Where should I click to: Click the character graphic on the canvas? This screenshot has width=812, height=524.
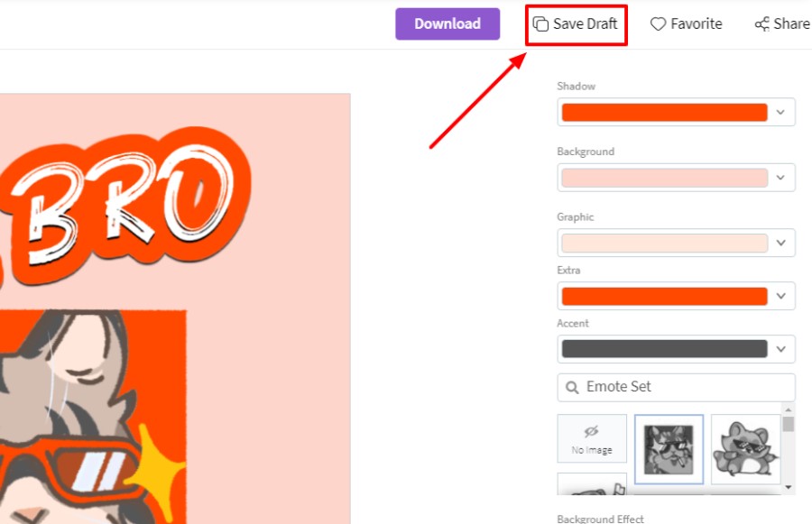[x=93, y=417]
